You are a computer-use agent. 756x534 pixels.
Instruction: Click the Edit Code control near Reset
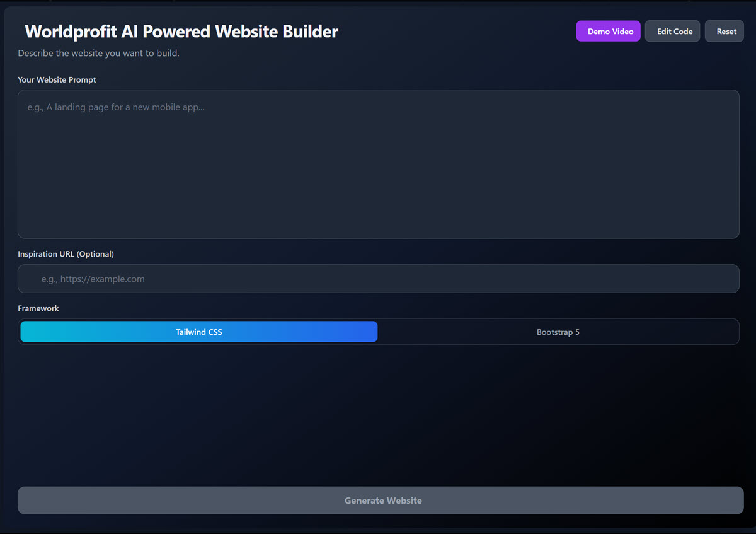[x=672, y=30]
